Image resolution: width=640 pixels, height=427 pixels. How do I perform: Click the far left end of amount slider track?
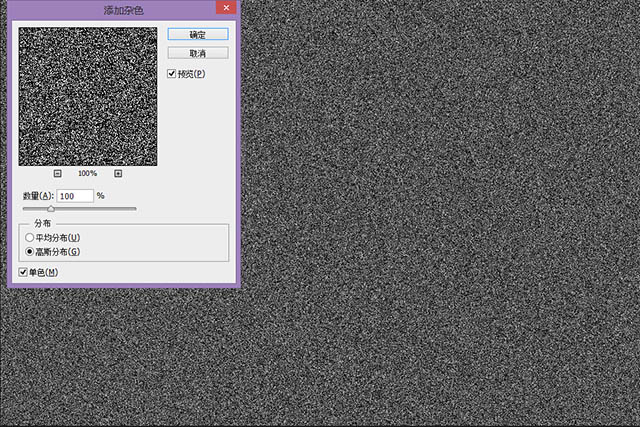(x=24, y=208)
